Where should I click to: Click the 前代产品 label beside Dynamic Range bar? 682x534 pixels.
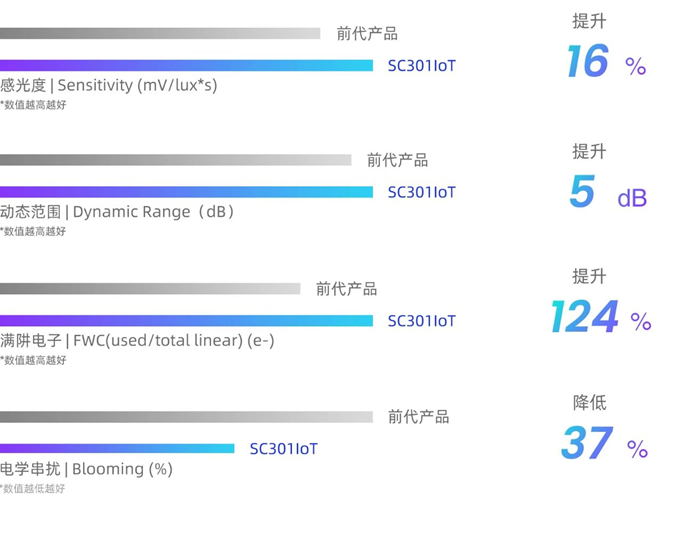pyautogui.click(x=397, y=160)
